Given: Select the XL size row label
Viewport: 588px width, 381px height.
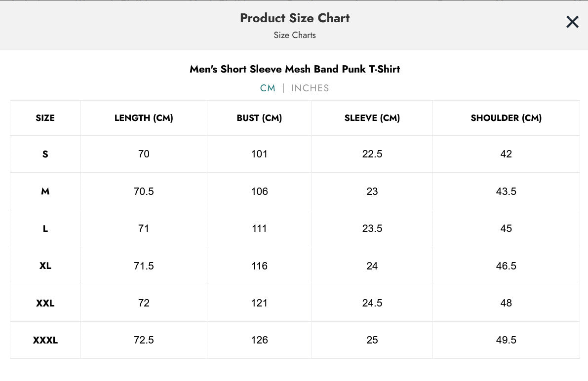Looking at the screenshot, I should (45, 266).
